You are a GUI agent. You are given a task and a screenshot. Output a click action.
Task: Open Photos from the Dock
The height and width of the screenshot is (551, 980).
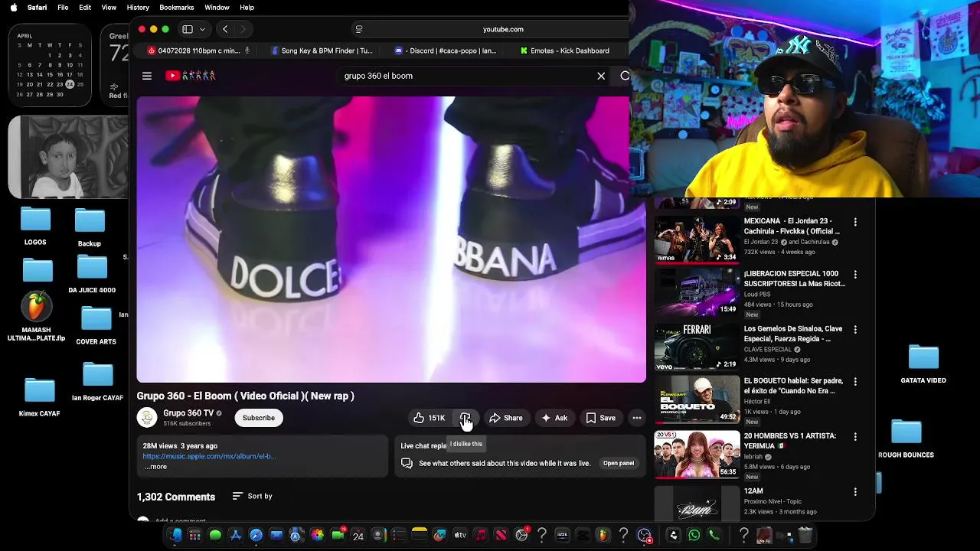tap(317, 535)
